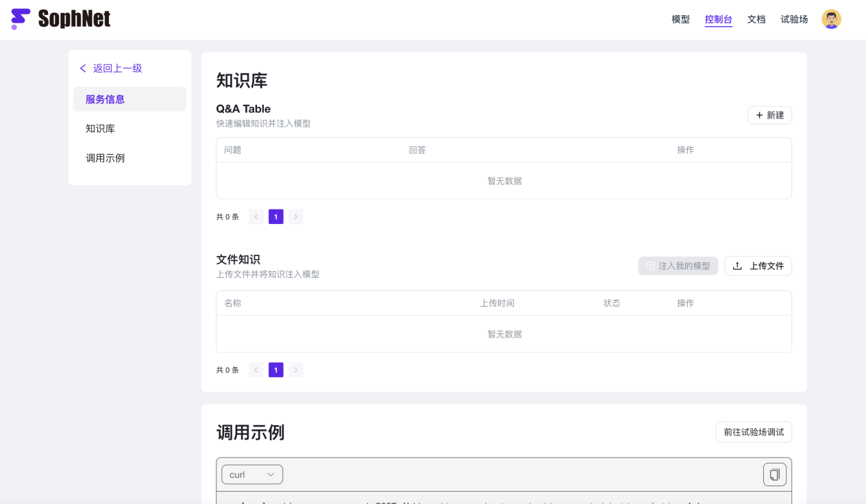Screen dimensions: 866x504
Task: Select 调用示例 in the sidebar
Action: [129, 158]
